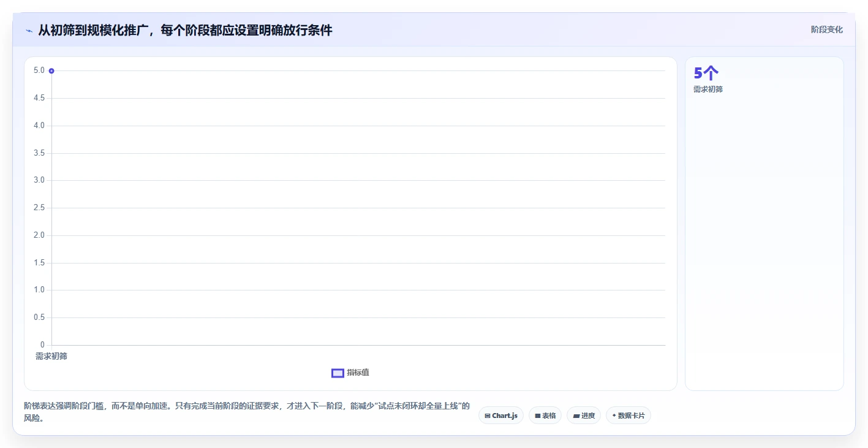The height and width of the screenshot is (448, 868).
Task: Toggle the 指标值 legend item
Action: 350,373
